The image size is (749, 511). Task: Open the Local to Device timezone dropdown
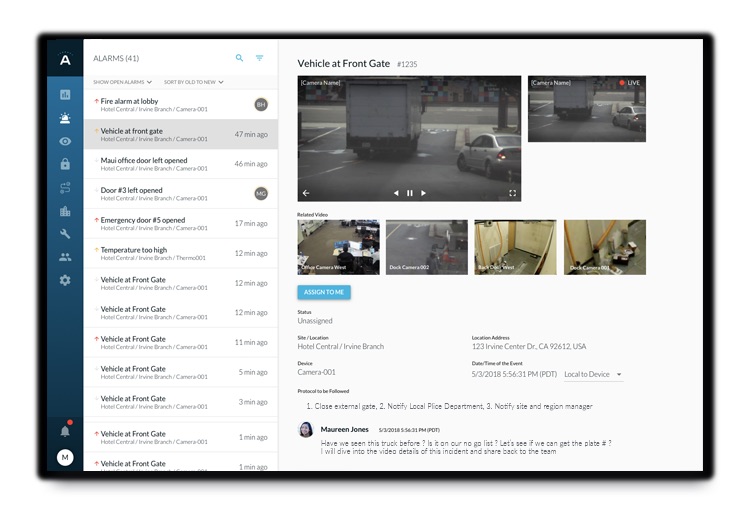[x=593, y=375]
